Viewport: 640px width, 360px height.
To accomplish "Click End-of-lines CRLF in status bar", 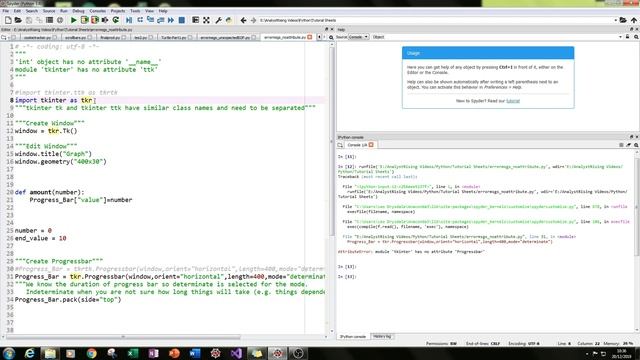I will (x=483, y=344).
